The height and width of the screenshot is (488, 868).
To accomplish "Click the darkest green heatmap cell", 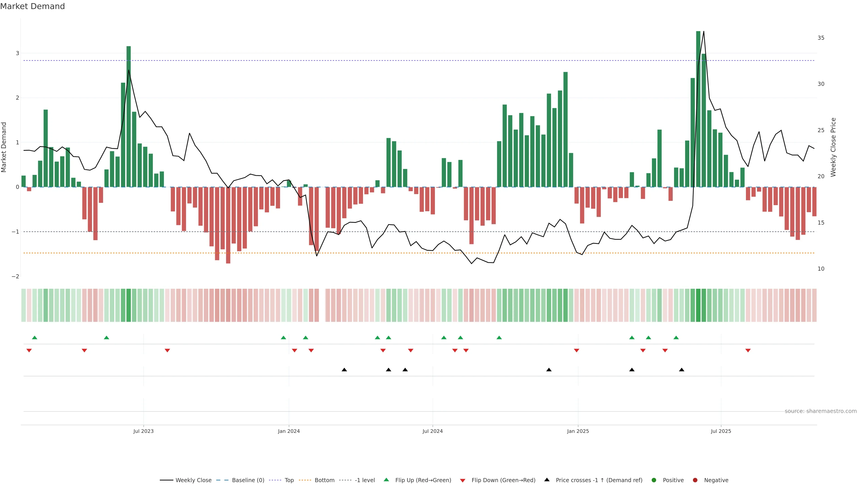I will 698,305.
